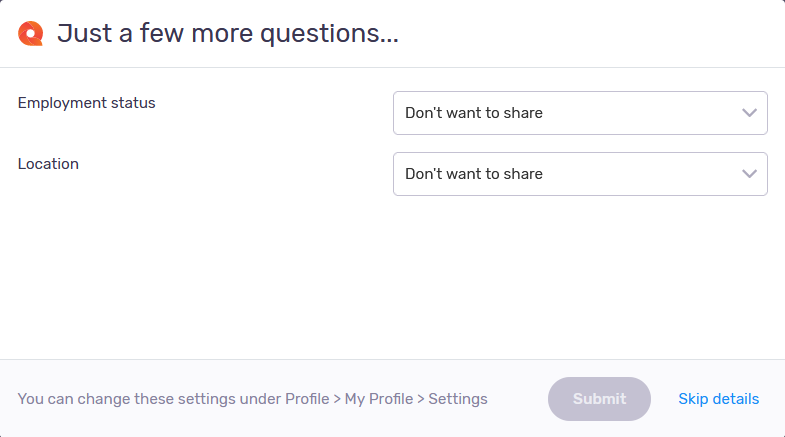Click "My Profile" in the footer hint
785x437 pixels.
[378, 399]
